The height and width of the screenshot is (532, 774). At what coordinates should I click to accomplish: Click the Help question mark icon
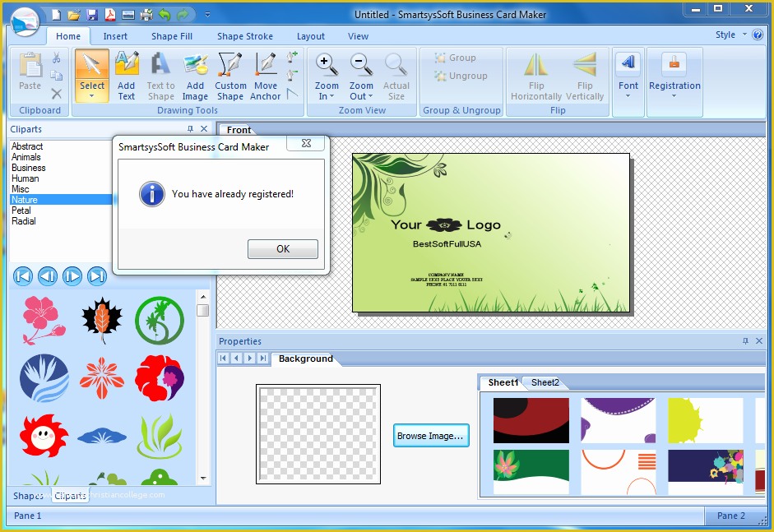758,35
